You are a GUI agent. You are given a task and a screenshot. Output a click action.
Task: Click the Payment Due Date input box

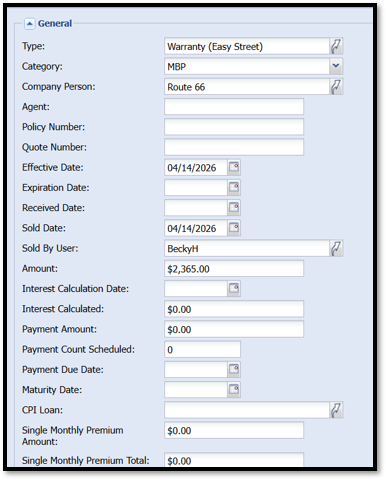coord(196,370)
